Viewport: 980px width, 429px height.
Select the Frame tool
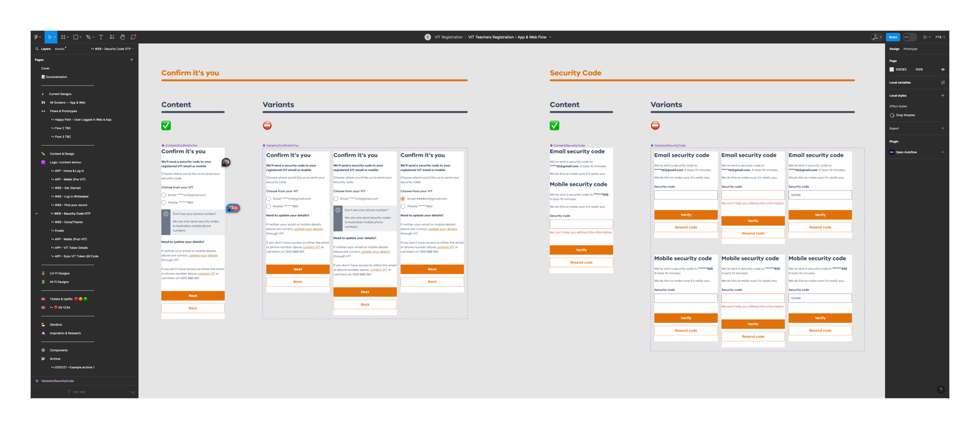tap(63, 37)
